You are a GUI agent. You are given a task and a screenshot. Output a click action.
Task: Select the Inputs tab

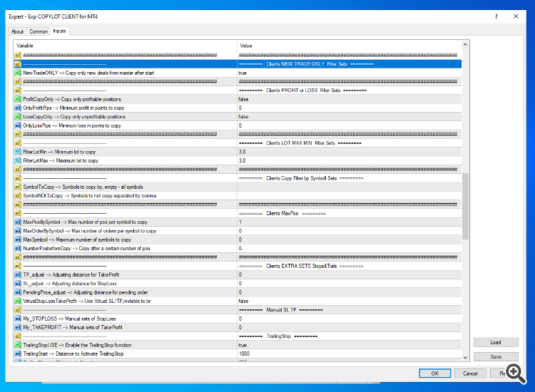pyautogui.click(x=59, y=31)
